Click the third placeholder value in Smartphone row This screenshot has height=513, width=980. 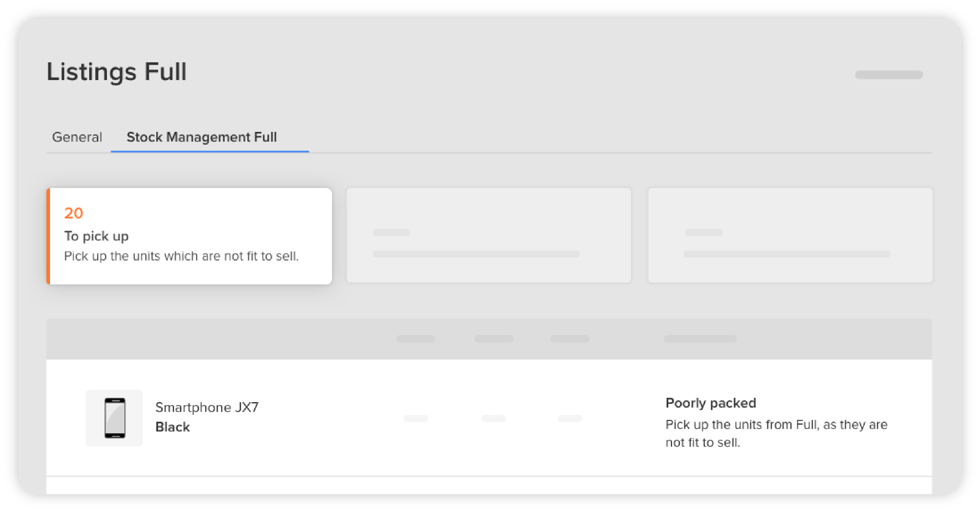coord(570,418)
